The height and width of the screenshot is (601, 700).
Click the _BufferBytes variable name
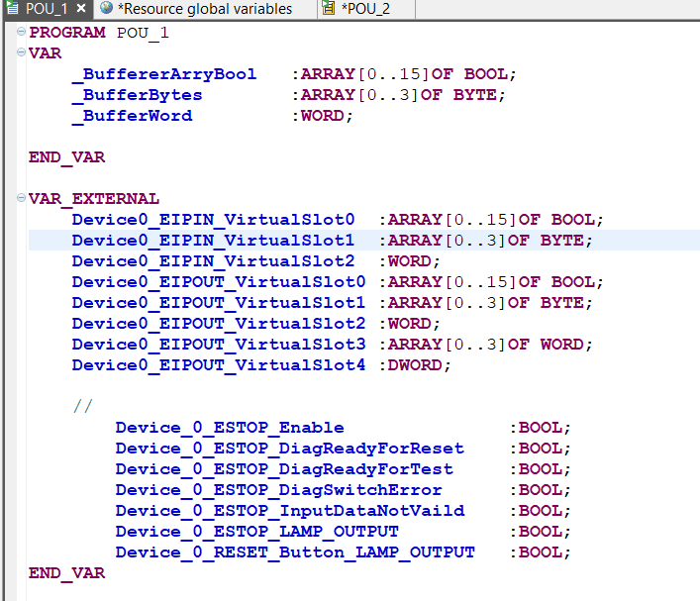[137, 95]
